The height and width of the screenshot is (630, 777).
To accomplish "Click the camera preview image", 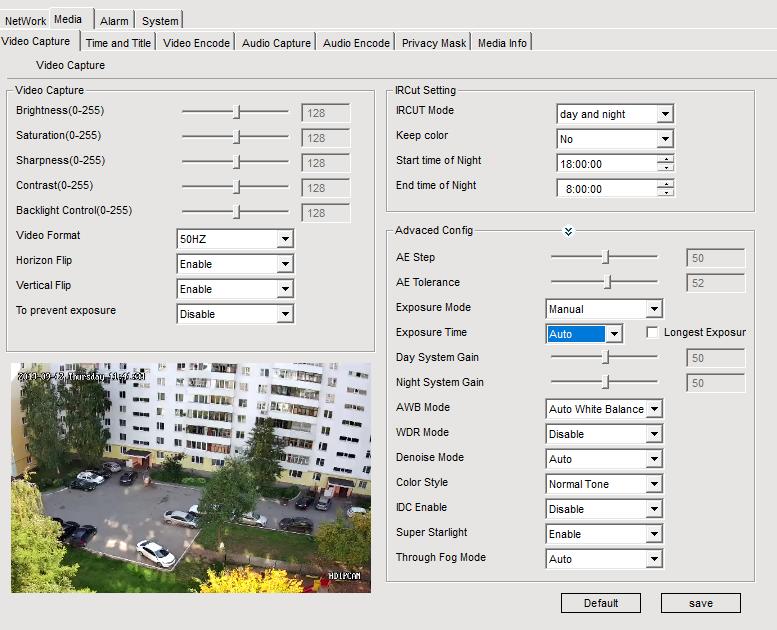I will [x=190, y=477].
